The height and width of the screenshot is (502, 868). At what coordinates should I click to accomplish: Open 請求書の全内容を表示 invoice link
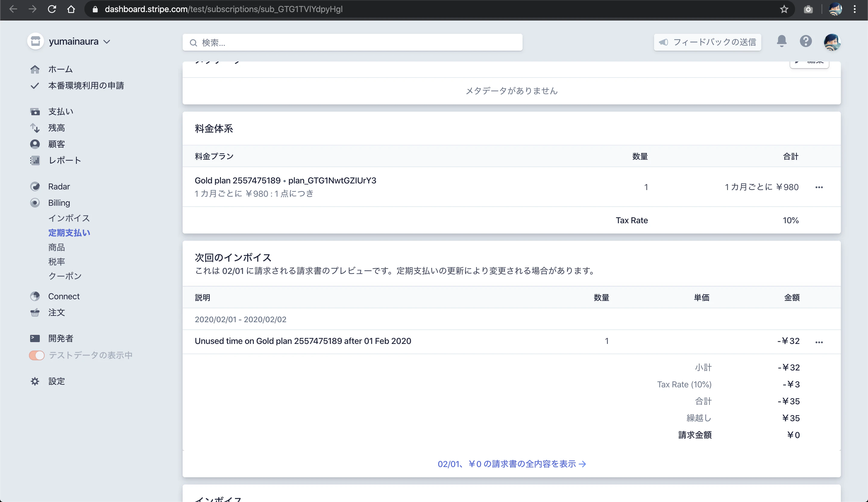(511, 464)
